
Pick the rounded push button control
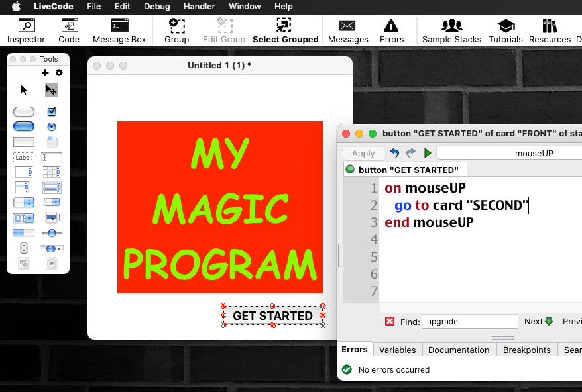(24, 111)
